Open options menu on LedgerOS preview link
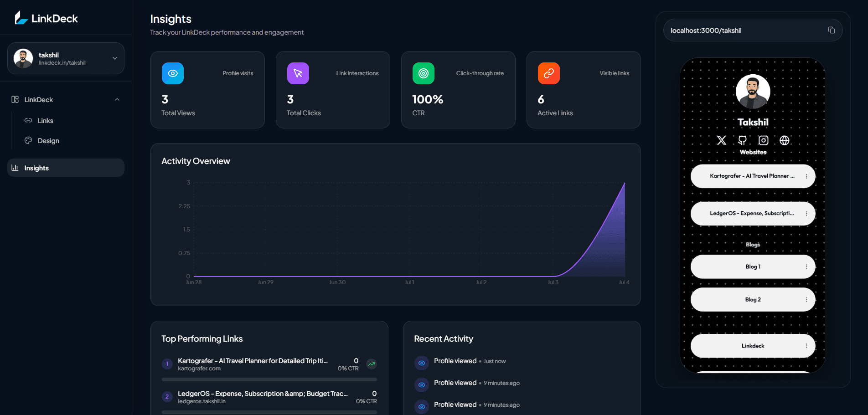The image size is (868, 415). [806, 214]
